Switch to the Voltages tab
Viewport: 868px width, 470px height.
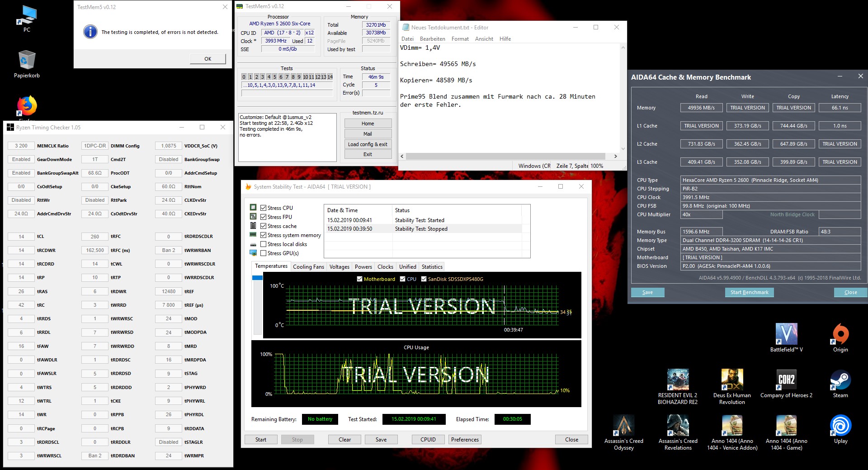[340, 267]
